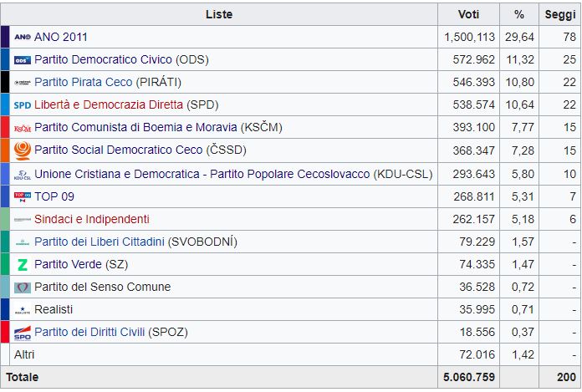Click the ANO 2011 party logo icon

[x=23, y=37]
